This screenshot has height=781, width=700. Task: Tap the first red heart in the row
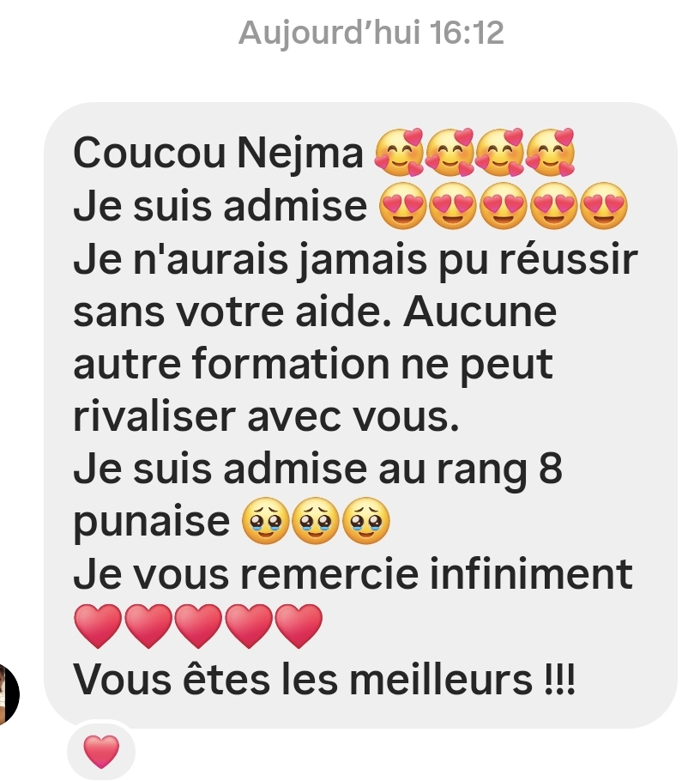click(x=98, y=627)
